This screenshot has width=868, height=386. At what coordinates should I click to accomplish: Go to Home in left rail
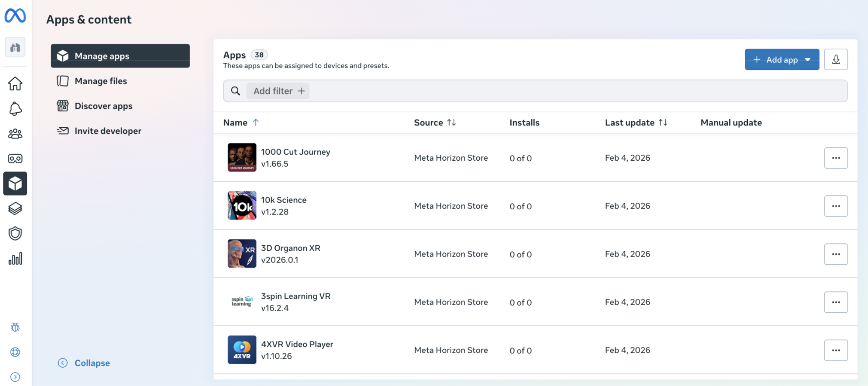point(15,83)
